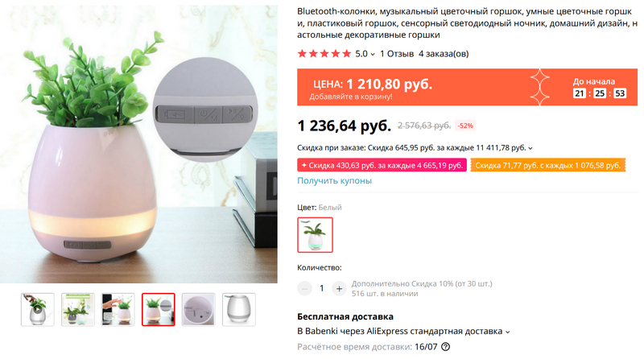
Task: Click the minus quantity button
Action: 304,289
